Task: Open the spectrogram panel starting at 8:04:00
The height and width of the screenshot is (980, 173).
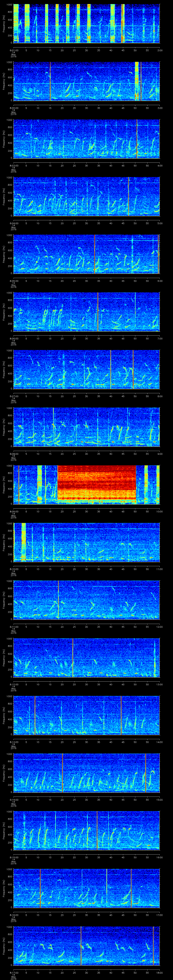Action: pyautogui.click(x=87, y=196)
